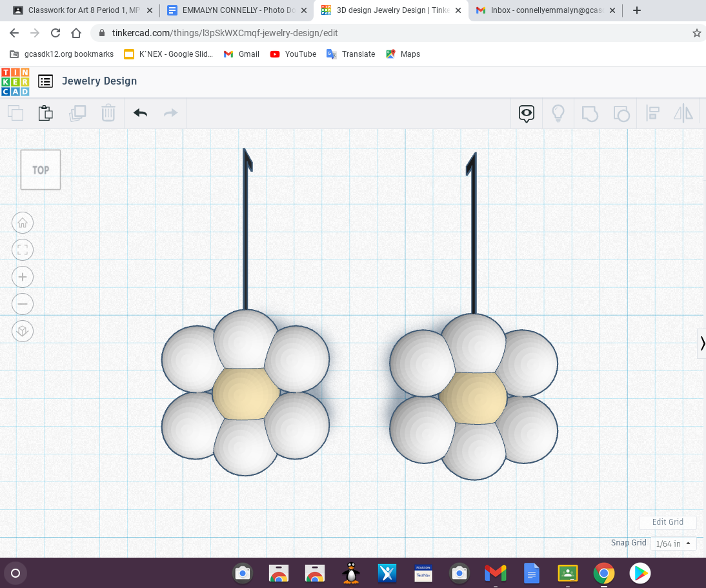
Task: Expand the shapes panel on the right edge
Action: (701, 343)
